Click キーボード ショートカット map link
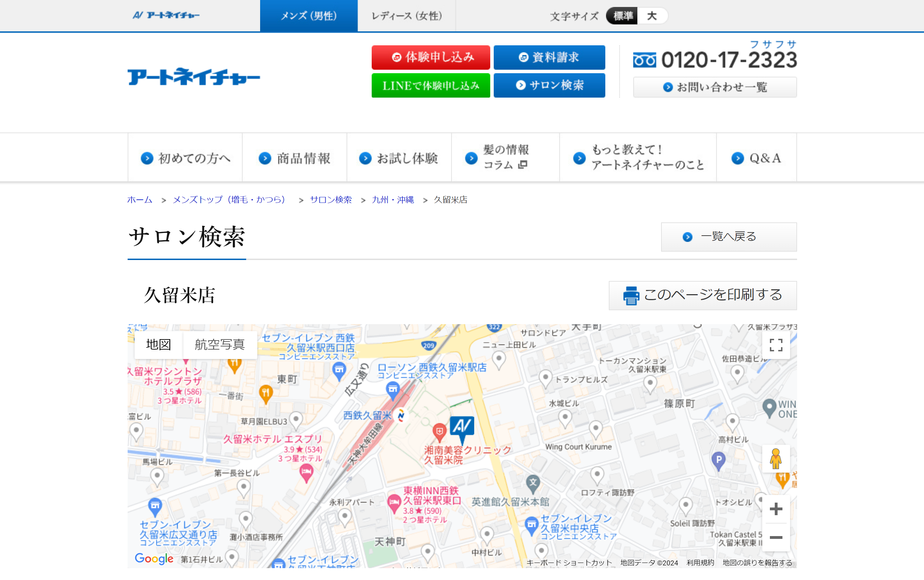Viewport: 924px width, 580px height. pyautogui.click(x=569, y=563)
